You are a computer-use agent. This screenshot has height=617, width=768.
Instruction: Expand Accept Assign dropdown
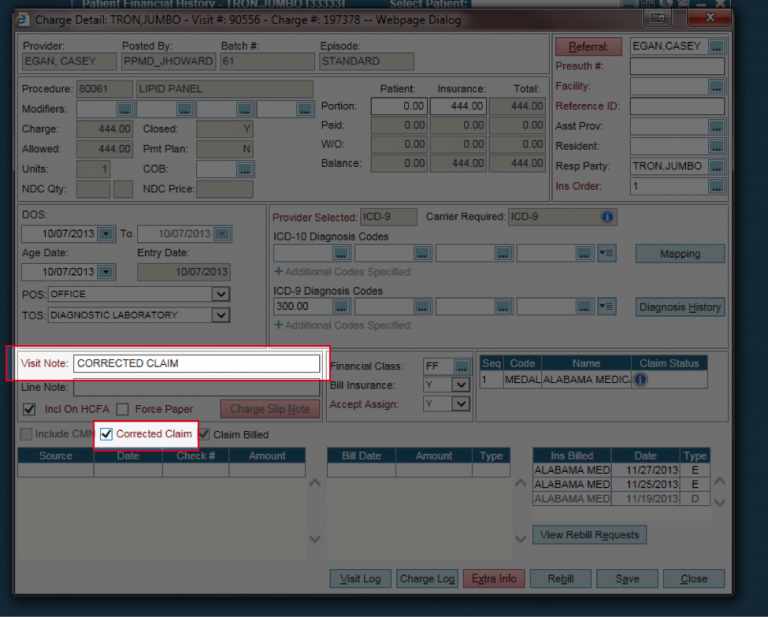460,404
